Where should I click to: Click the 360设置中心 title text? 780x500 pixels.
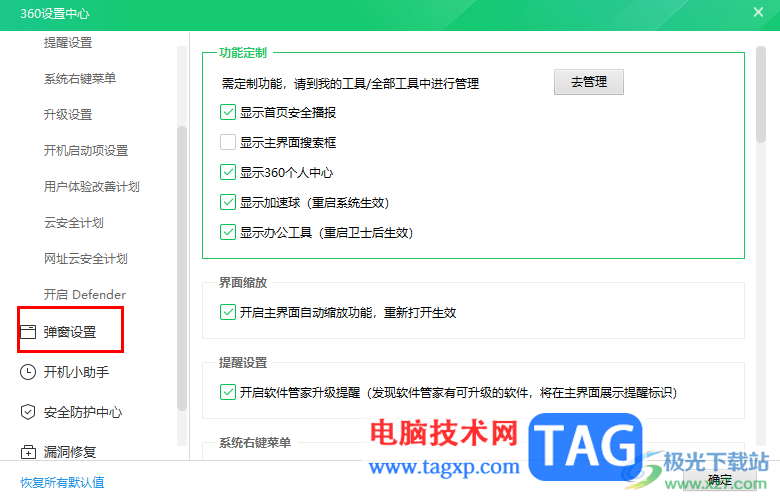[x=55, y=13]
